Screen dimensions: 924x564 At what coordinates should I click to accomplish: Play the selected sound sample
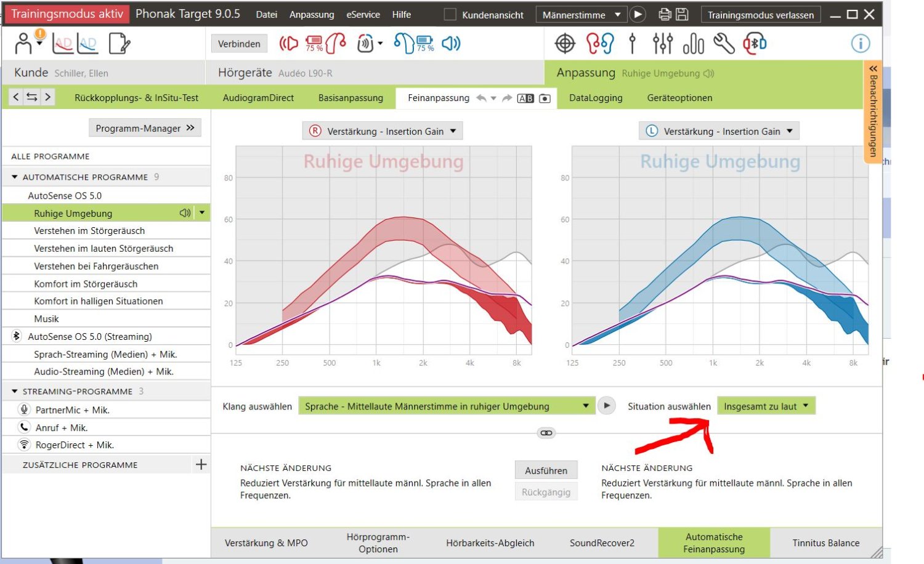click(607, 406)
